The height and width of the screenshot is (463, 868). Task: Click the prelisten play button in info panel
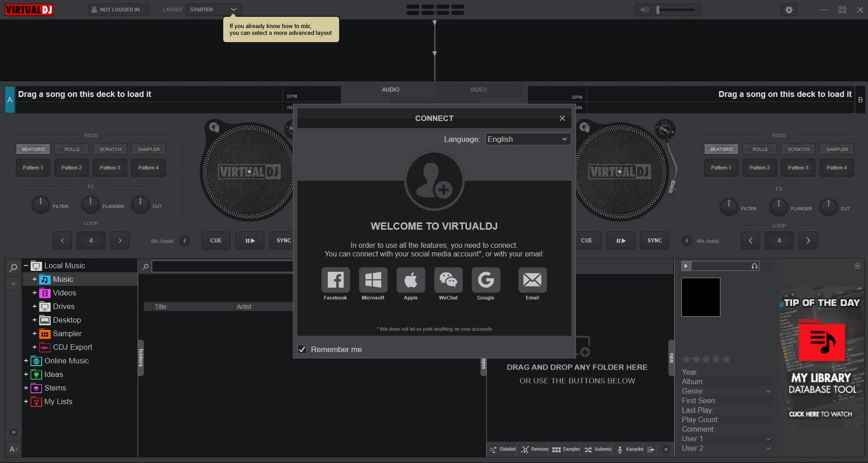tap(686, 266)
